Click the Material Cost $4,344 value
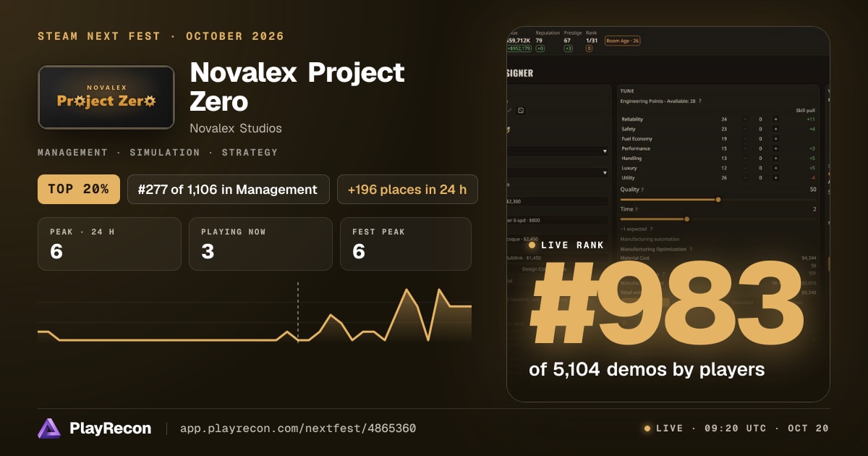This screenshot has height=456, width=868. (809, 258)
